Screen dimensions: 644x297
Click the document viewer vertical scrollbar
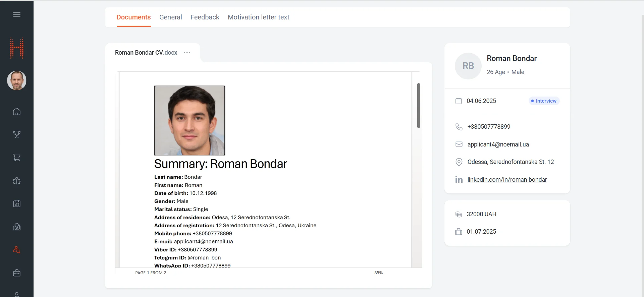[418, 106]
